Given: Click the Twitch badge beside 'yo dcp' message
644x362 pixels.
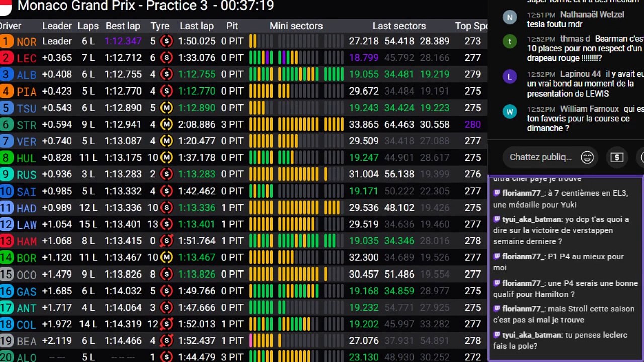Looking at the screenshot, I should point(497,219).
